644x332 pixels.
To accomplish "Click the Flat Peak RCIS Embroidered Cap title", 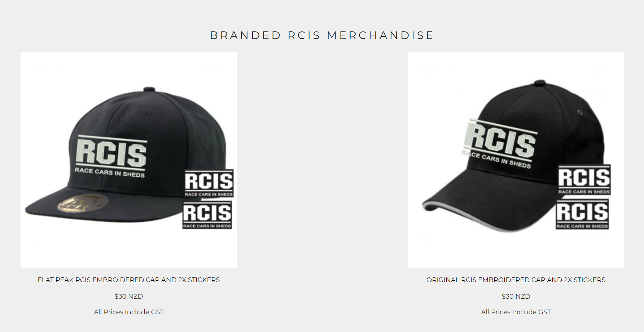I will pyautogui.click(x=129, y=280).
